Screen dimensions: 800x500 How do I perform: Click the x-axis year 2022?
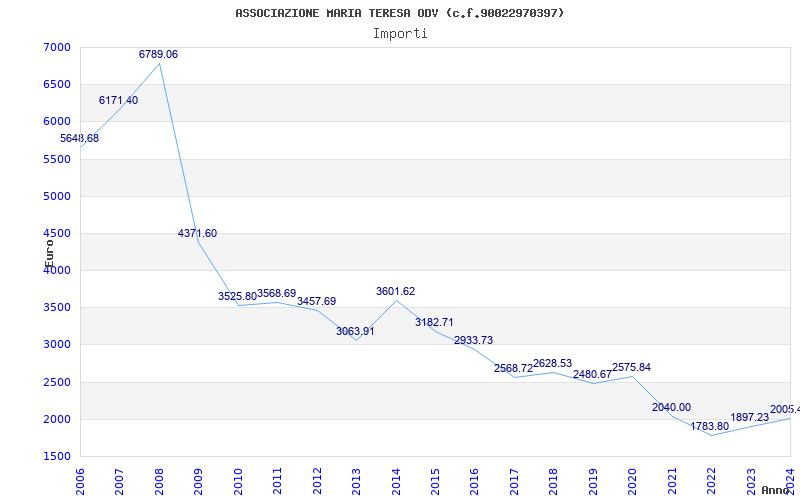tap(711, 481)
